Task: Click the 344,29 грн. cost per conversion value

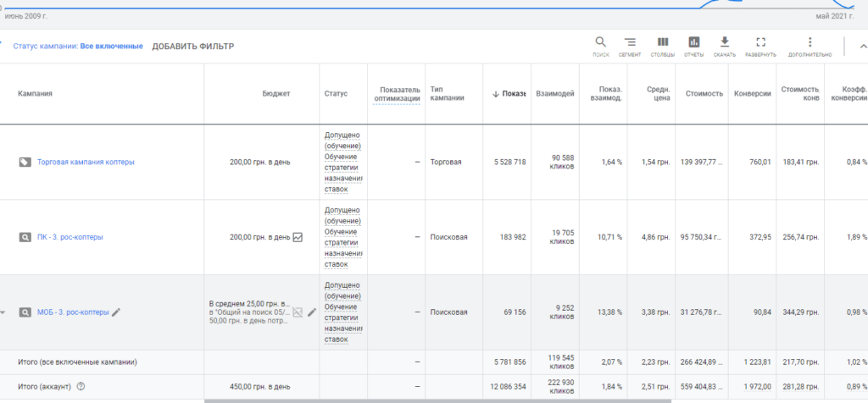Action: (x=800, y=312)
